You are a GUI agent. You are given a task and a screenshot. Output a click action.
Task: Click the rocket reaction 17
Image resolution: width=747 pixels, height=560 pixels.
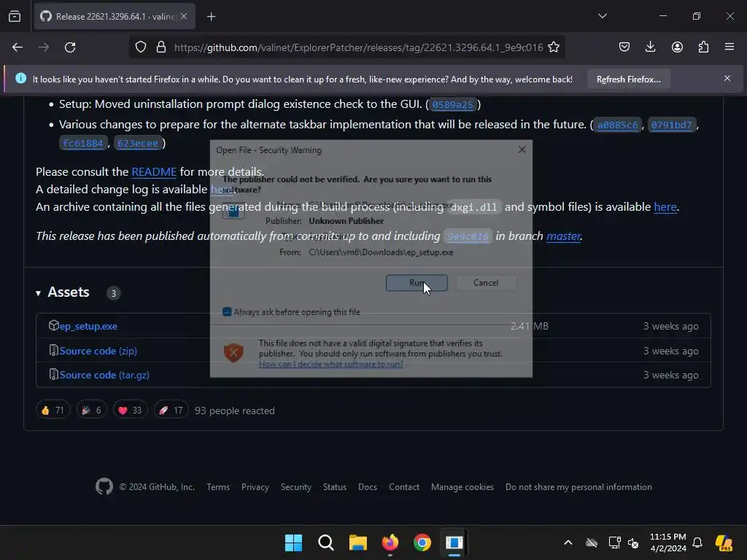pyautogui.click(x=171, y=410)
